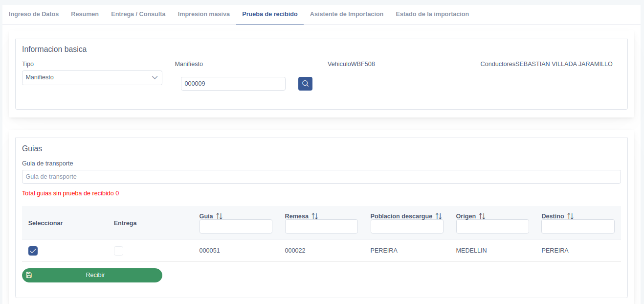Click the Manifiesto number field with 000009

[233, 84]
